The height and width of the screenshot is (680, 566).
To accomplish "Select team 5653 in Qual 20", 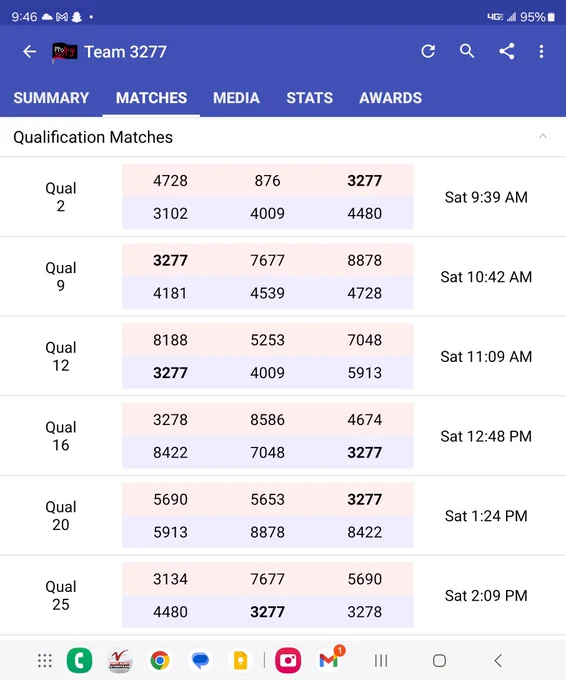I will click(x=267, y=499).
